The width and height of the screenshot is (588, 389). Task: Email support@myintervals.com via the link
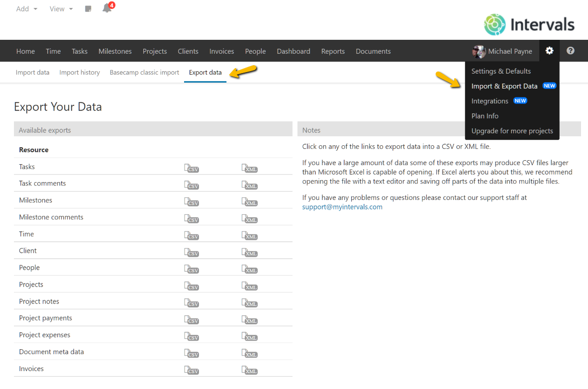click(342, 206)
